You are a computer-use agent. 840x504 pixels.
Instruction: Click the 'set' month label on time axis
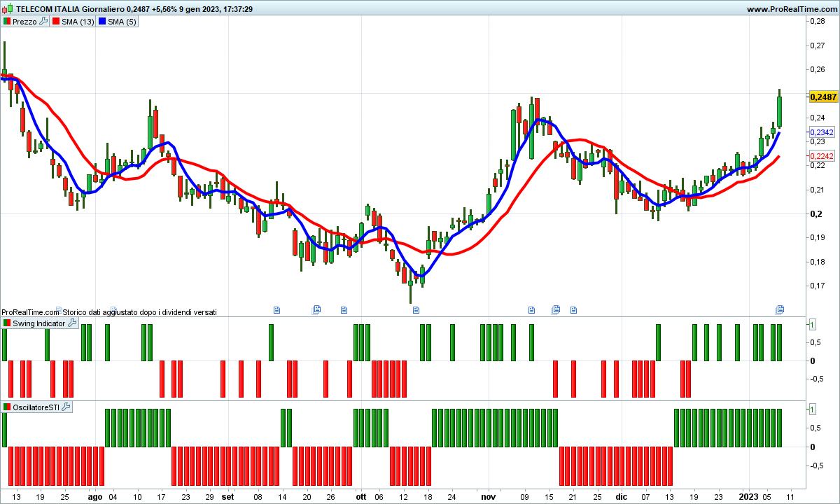point(227,496)
